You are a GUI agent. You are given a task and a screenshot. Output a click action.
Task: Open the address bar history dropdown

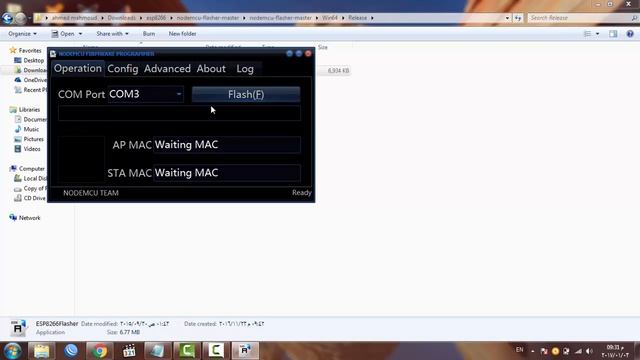click(507, 18)
